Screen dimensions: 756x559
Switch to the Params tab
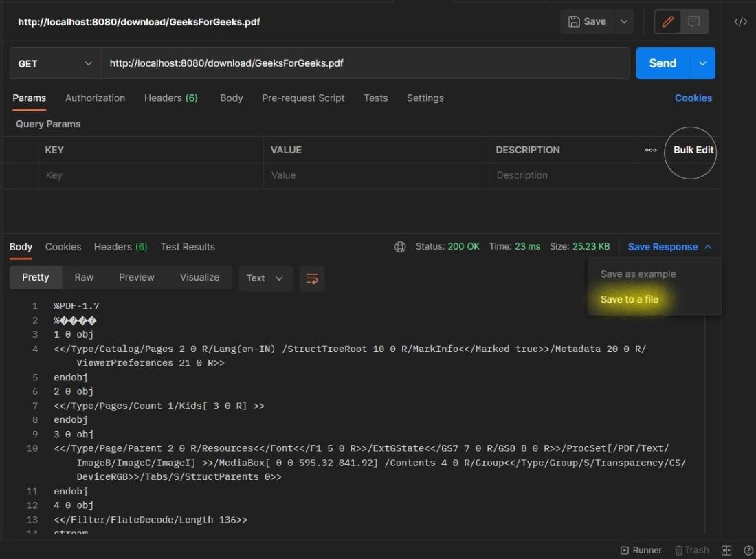coord(30,98)
